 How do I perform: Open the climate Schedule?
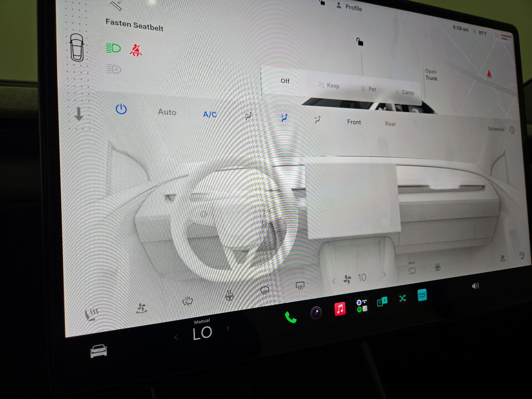[x=496, y=129]
